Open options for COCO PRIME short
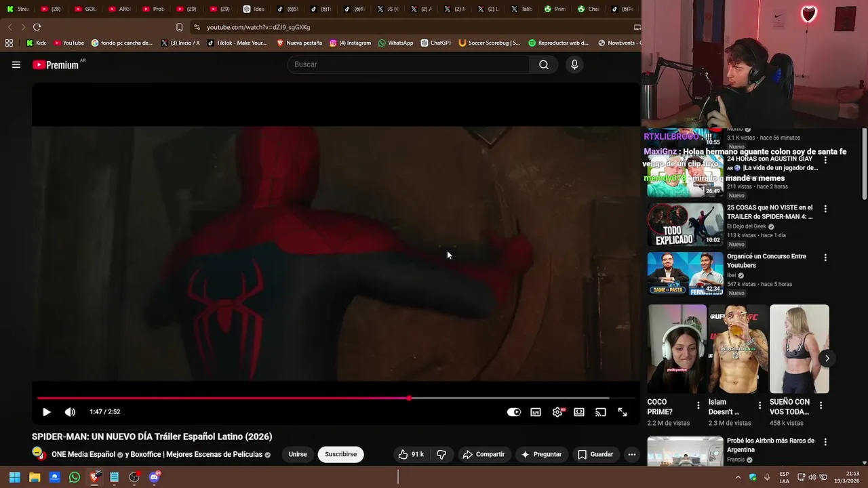 (698, 405)
